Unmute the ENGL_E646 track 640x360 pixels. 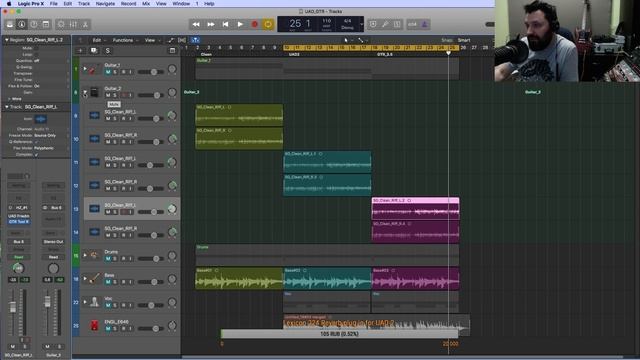(108, 329)
